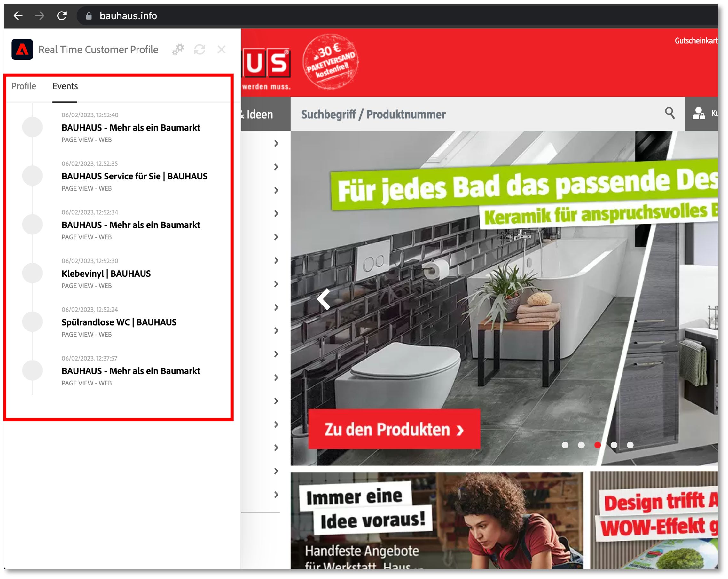Go to previous banner slide arrow

click(x=324, y=299)
